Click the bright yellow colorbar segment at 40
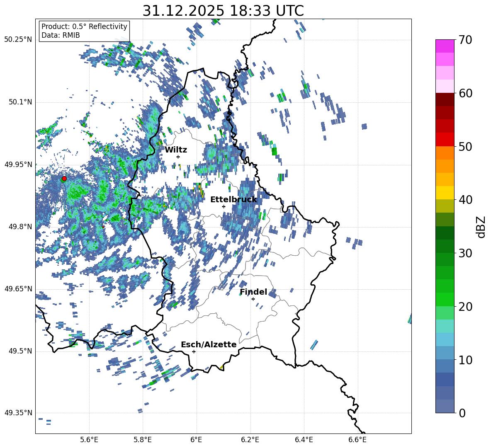The image size is (491, 448). 445,192
